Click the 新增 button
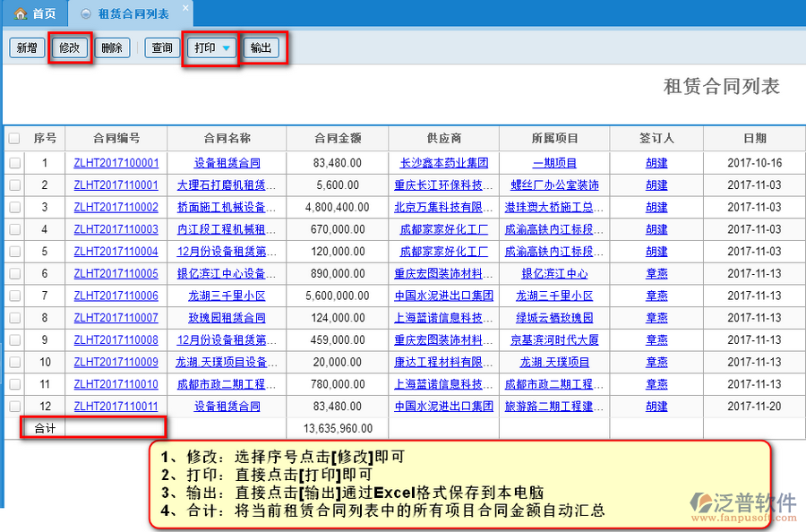806x532 pixels. 26,48
